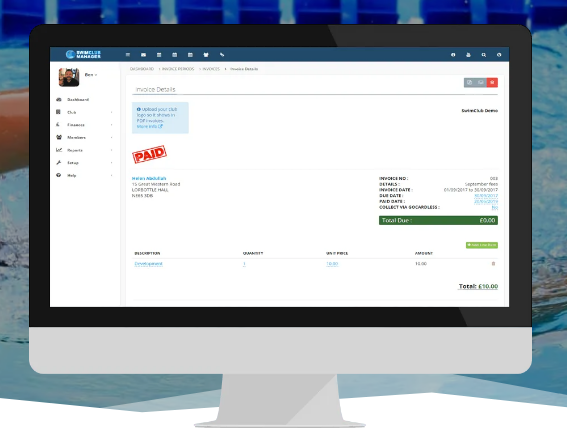Open the Ben user dropdown
The width and height of the screenshot is (567, 439).
tap(91, 75)
